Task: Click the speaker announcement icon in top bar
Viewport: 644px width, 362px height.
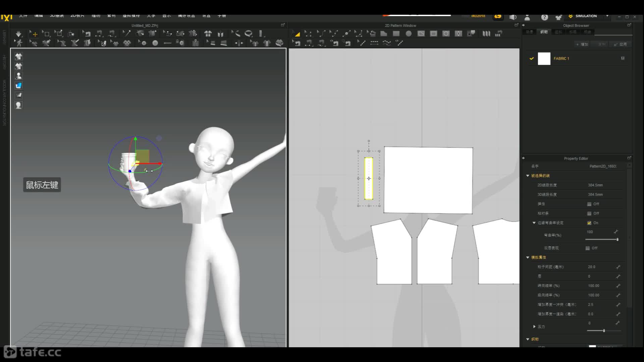Action: [x=513, y=17]
